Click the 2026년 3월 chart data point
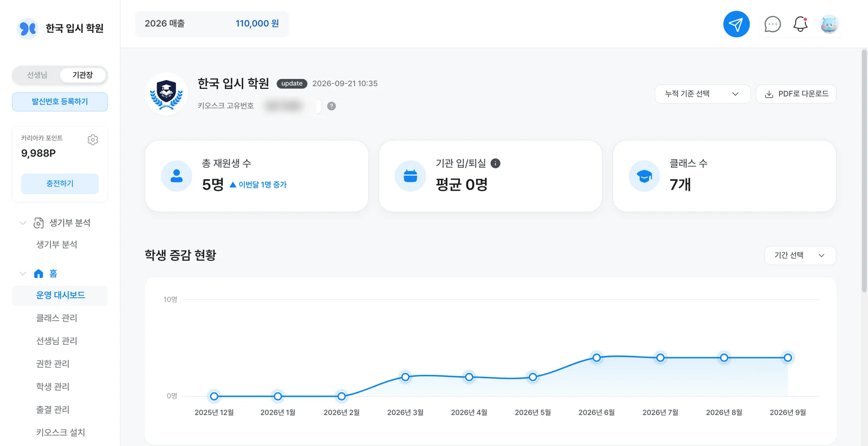The width and height of the screenshot is (868, 446). [405, 377]
